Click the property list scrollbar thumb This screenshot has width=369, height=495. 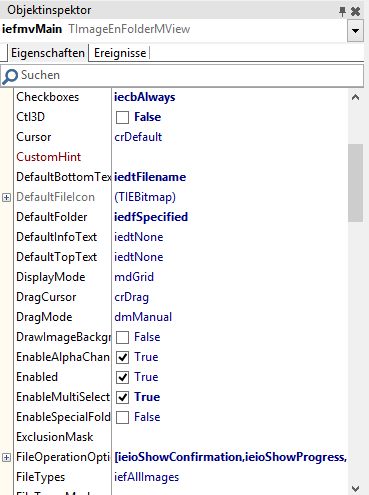tap(356, 183)
